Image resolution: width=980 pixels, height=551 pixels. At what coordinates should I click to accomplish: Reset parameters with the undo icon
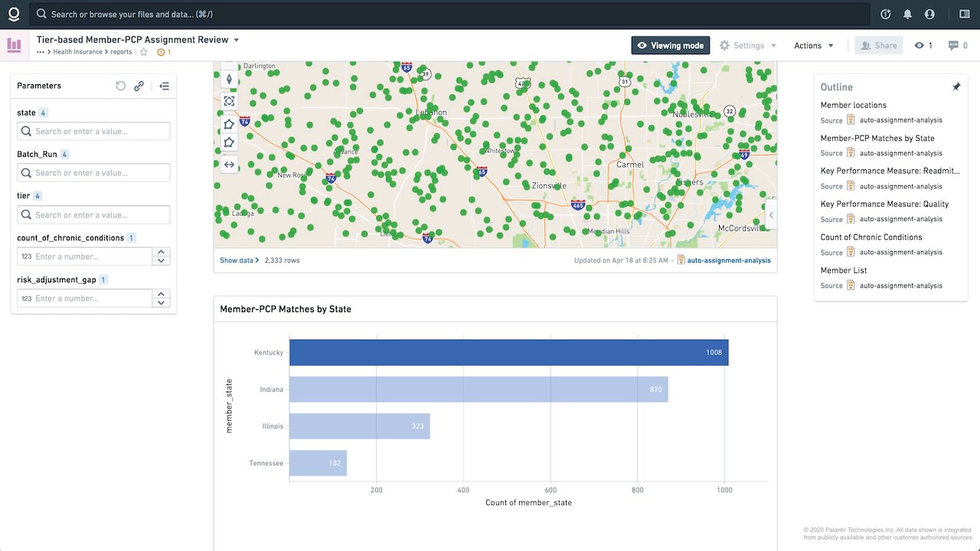point(120,86)
